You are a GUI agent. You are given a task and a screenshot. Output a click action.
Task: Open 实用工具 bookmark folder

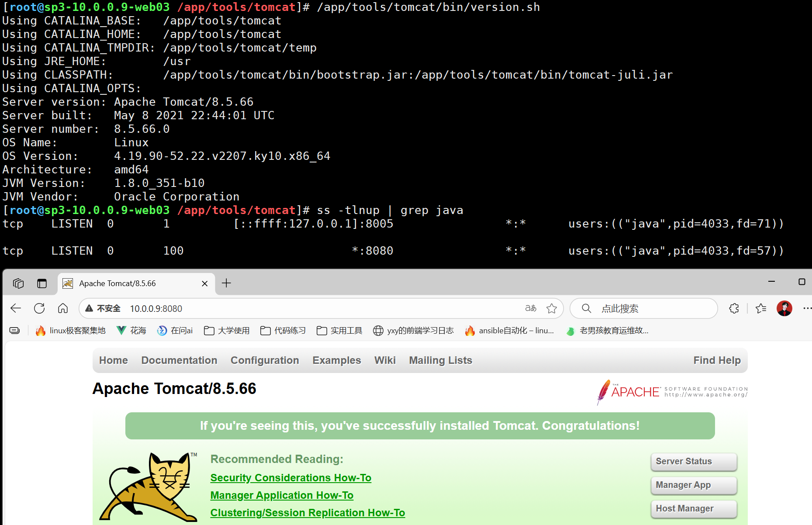(x=339, y=331)
